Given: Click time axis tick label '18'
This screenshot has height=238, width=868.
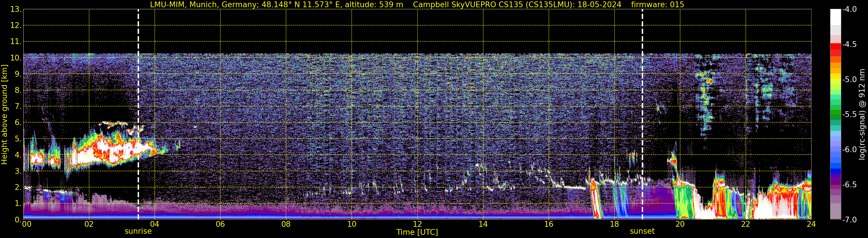Looking at the screenshot, I should coord(614,224).
